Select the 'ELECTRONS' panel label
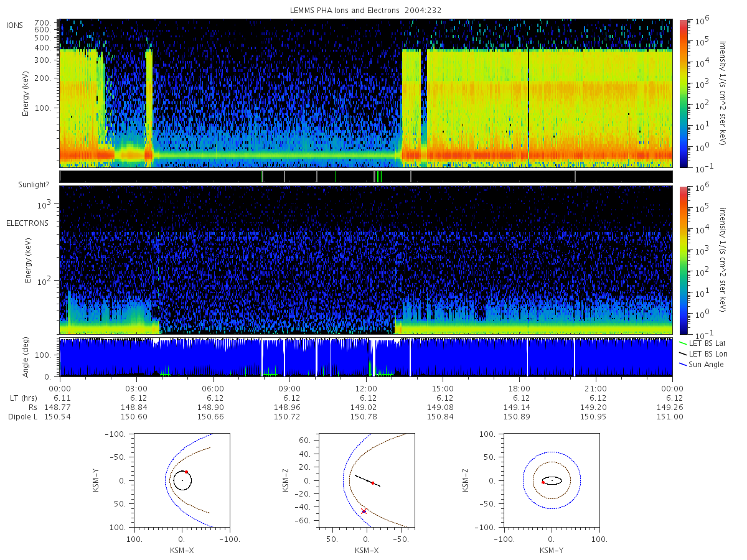Viewport: 747px width, 560px height. 27,223
